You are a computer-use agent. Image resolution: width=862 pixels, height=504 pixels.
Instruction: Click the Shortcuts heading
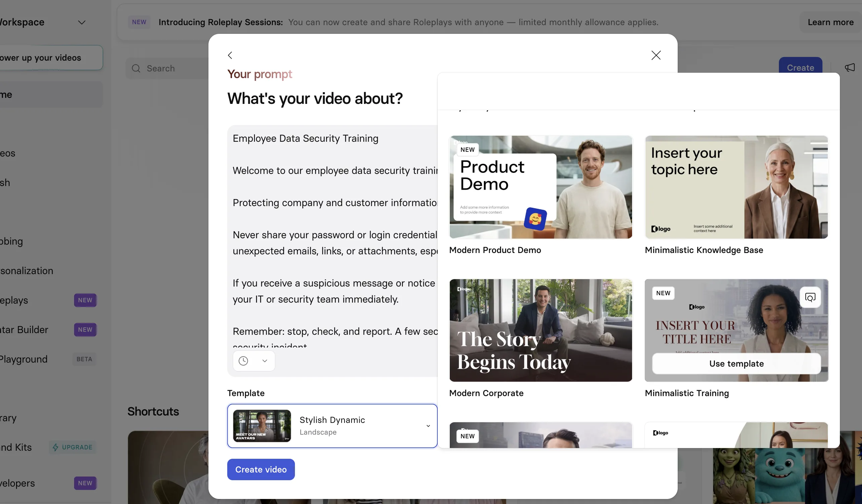coord(153,411)
